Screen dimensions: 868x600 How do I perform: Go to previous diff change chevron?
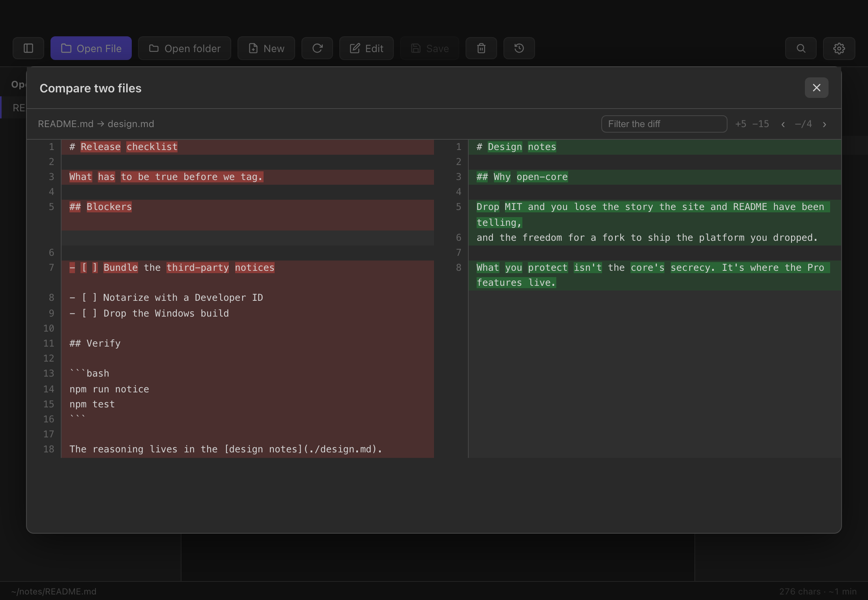coord(783,124)
